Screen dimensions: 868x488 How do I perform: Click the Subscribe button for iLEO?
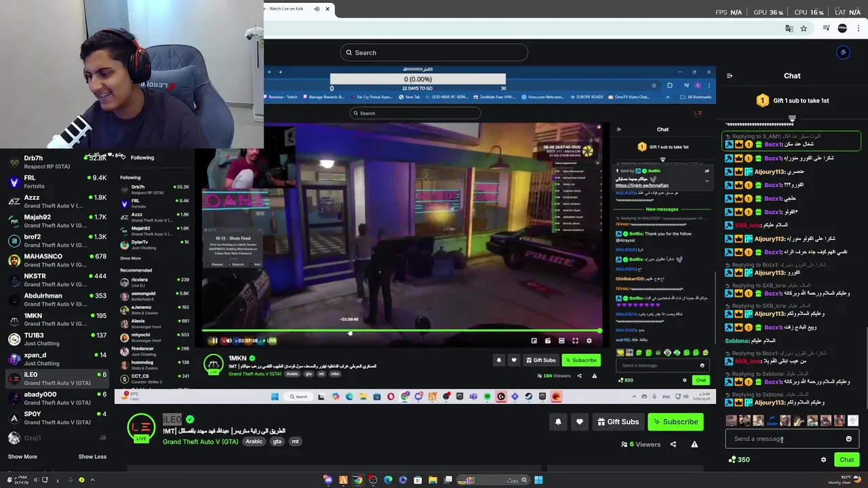point(675,422)
